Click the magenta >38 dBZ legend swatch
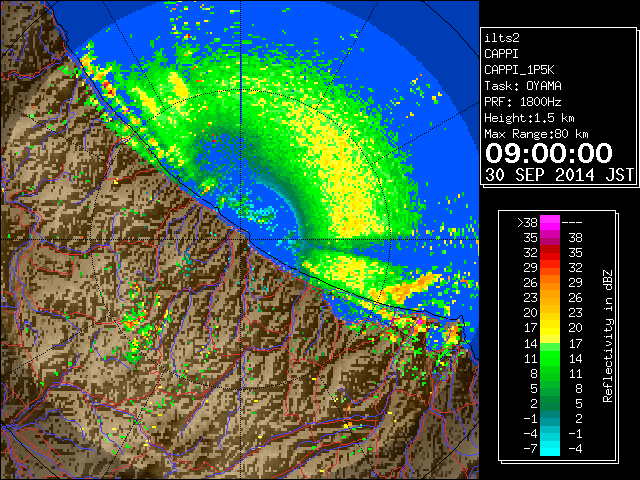The width and height of the screenshot is (640, 480). (x=550, y=222)
